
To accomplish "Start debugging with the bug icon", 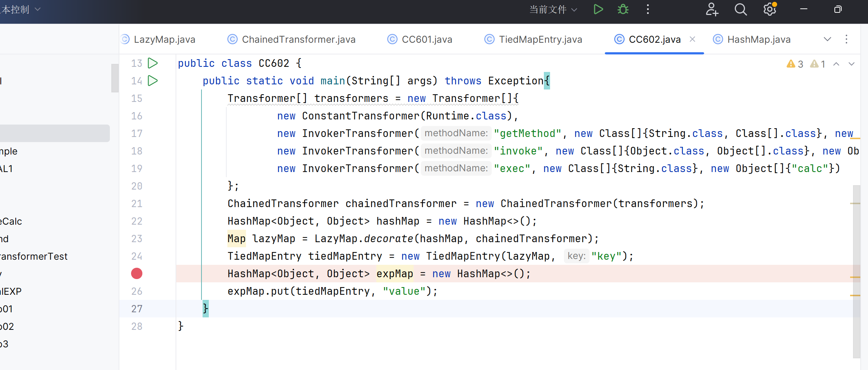I will pyautogui.click(x=623, y=9).
